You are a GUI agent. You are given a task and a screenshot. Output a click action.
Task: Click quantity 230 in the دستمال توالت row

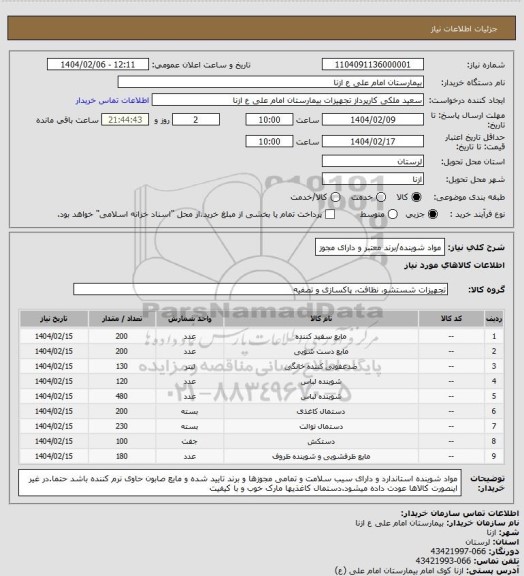point(122,426)
